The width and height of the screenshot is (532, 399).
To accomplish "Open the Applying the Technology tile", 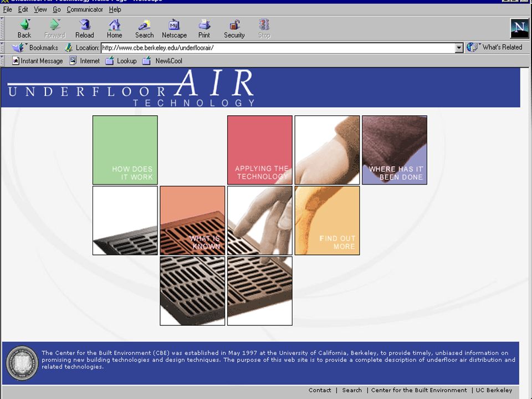I will pos(259,150).
